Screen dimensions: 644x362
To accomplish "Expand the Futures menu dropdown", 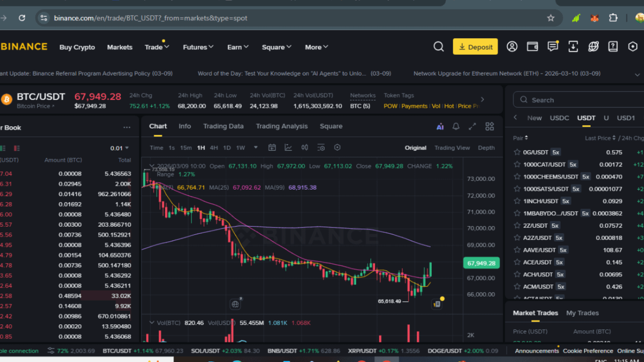I will pyautogui.click(x=198, y=47).
